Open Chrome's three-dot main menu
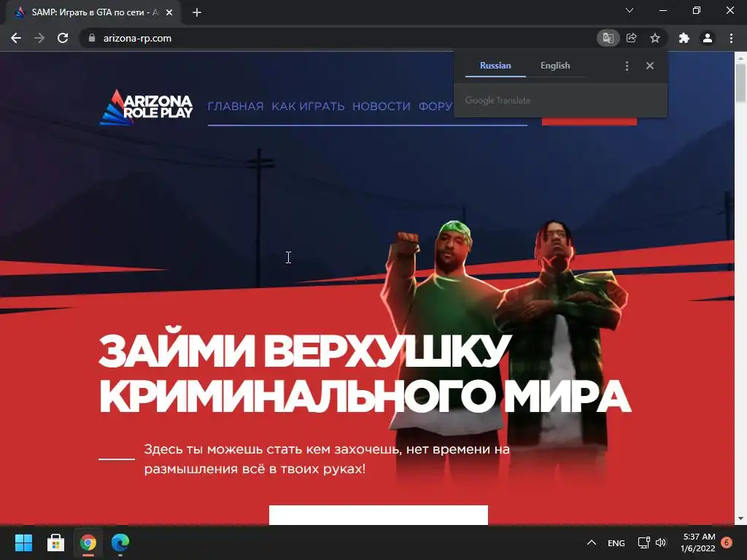The width and height of the screenshot is (747, 560). click(x=731, y=38)
